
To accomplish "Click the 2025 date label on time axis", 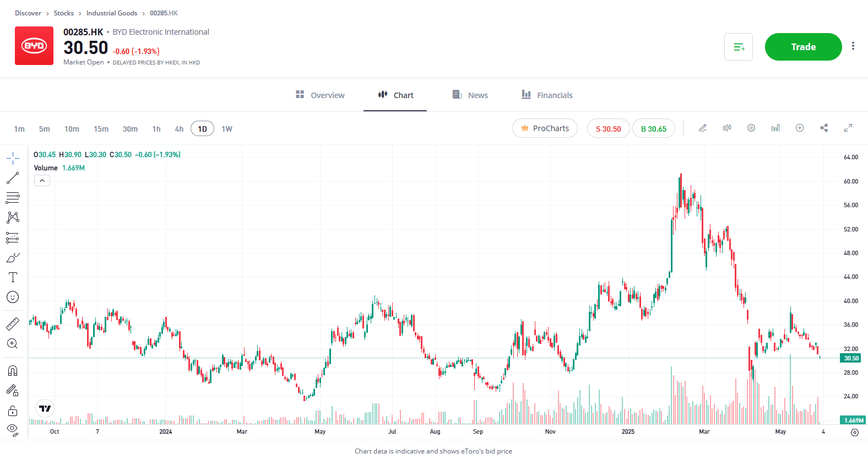I will coord(628,431).
